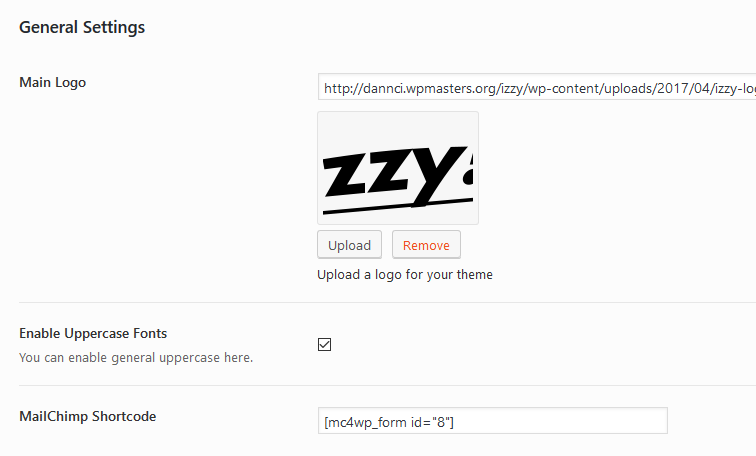Click the Enable Uppercase Fonts label

point(93,333)
